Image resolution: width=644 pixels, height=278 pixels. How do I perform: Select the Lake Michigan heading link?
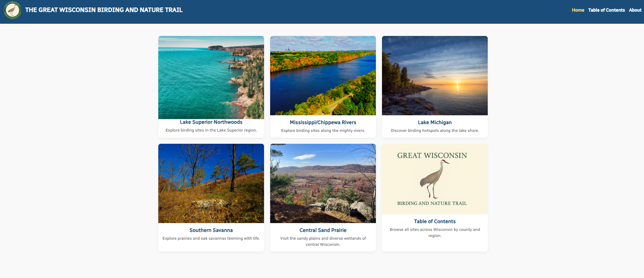coord(435,122)
